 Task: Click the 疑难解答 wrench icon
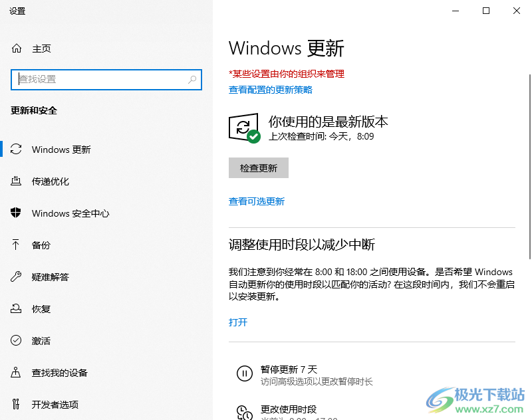click(16, 276)
